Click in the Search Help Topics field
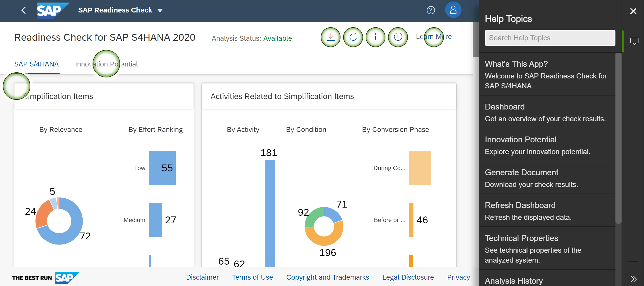The width and height of the screenshot is (644, 286). [550, 38]
